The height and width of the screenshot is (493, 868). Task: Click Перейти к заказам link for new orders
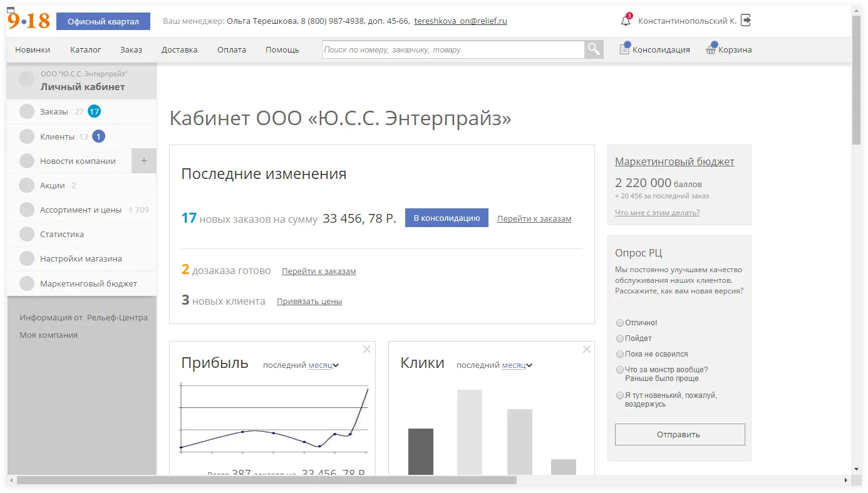point(534,219)
